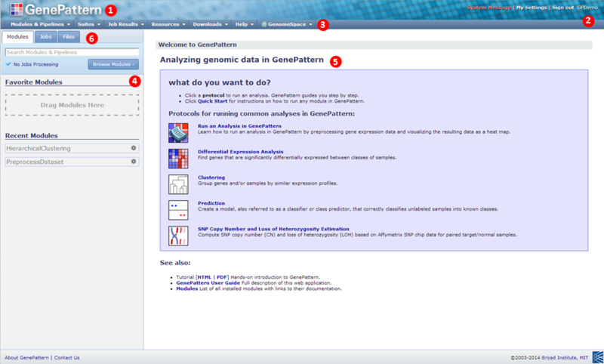Open the HTML tutorial link
Viewport: 604px width, 364px height.
click(x=205, y=277)
